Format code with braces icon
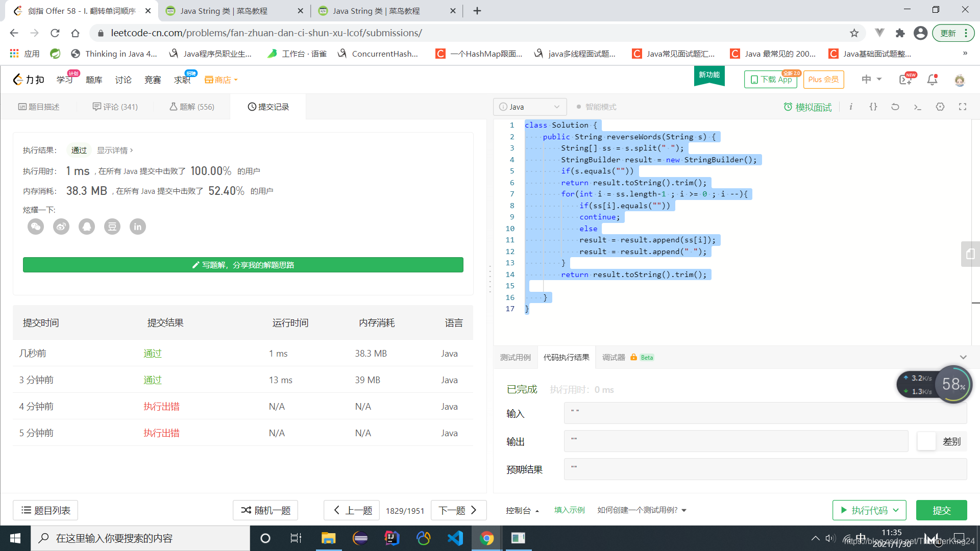The image size is (980, 551). coord(873,107)
